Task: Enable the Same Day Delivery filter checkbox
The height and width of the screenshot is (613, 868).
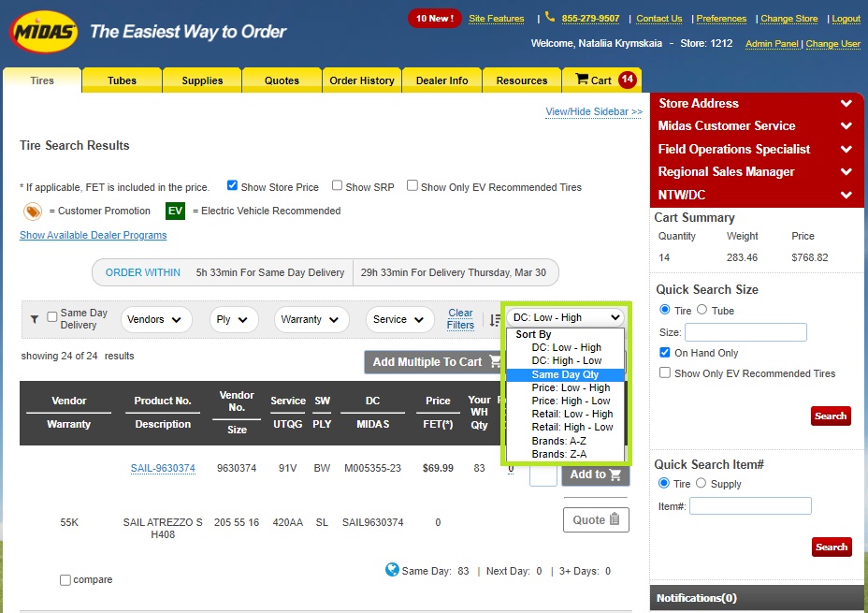Action: tap(52, 316)
